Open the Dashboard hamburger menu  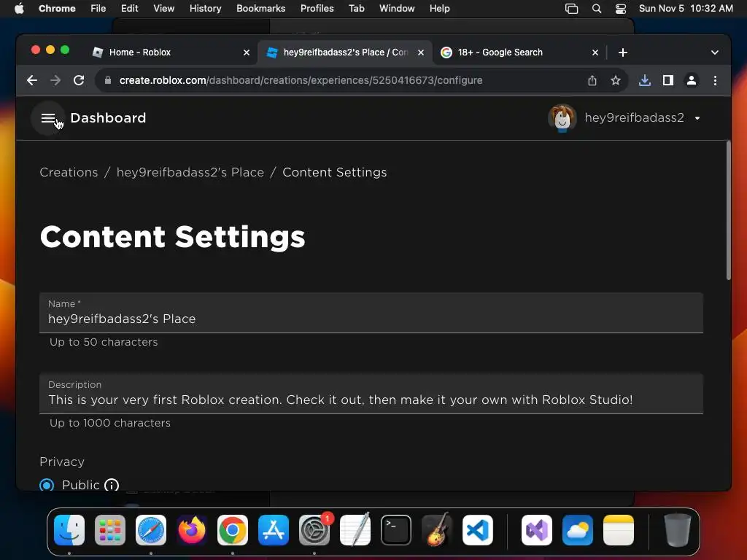47,118
